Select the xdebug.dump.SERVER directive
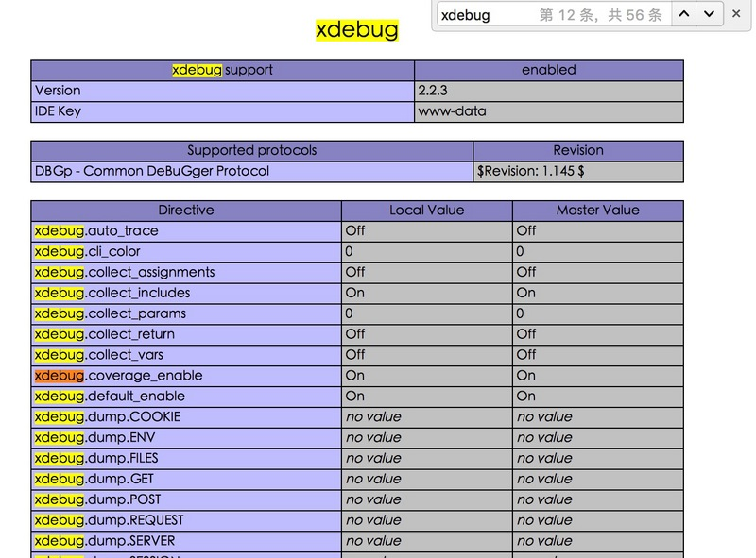 pos(186,542)
